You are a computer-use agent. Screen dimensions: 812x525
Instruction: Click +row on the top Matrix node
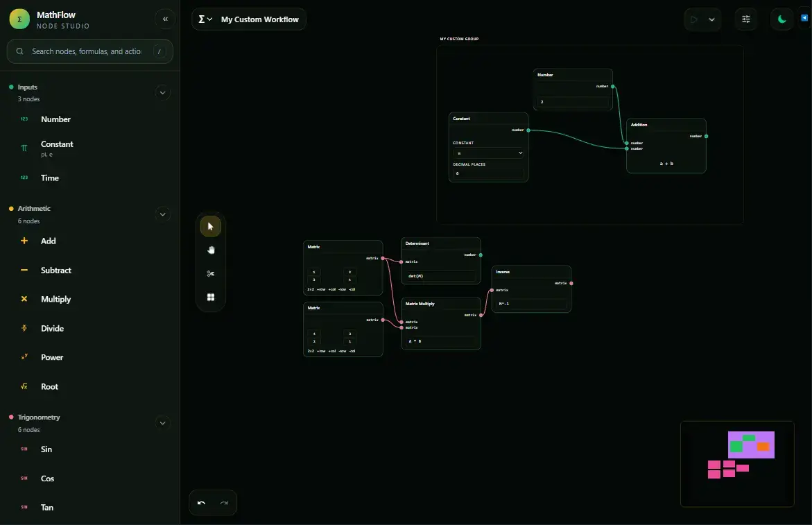(x=321, y=289)
